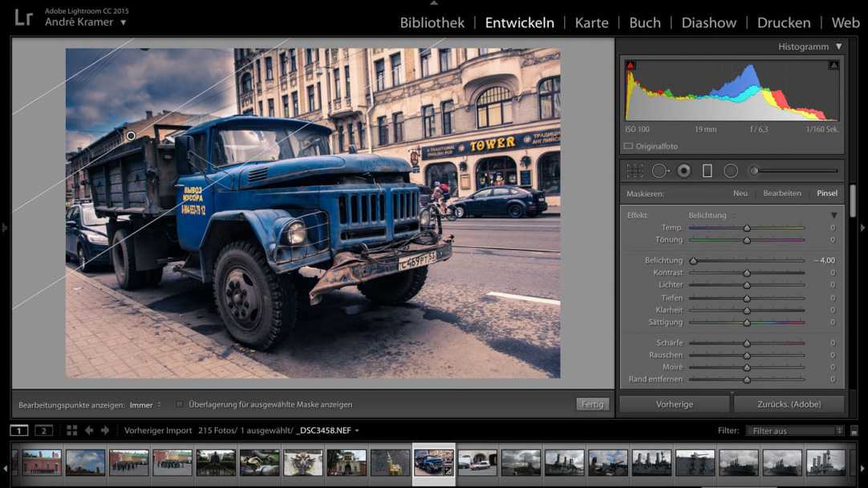
Task: Click the Sättigung slider handle
Action: coord(747,323)
